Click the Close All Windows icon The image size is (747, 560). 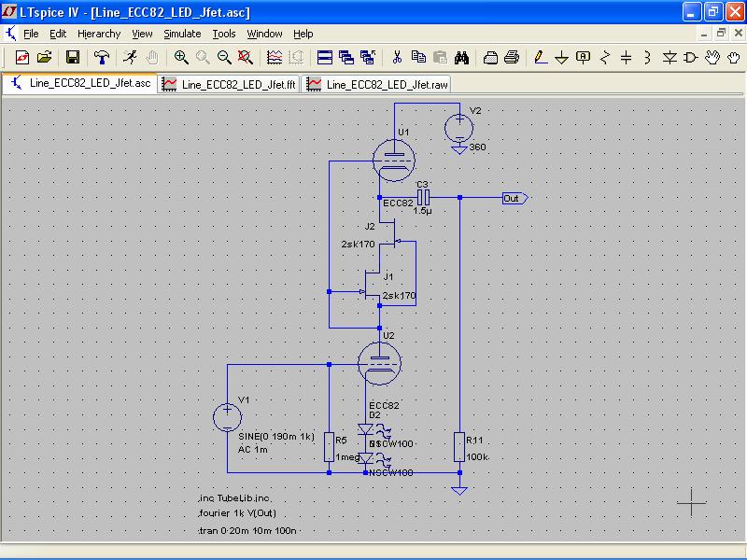[x=368, y=58]
